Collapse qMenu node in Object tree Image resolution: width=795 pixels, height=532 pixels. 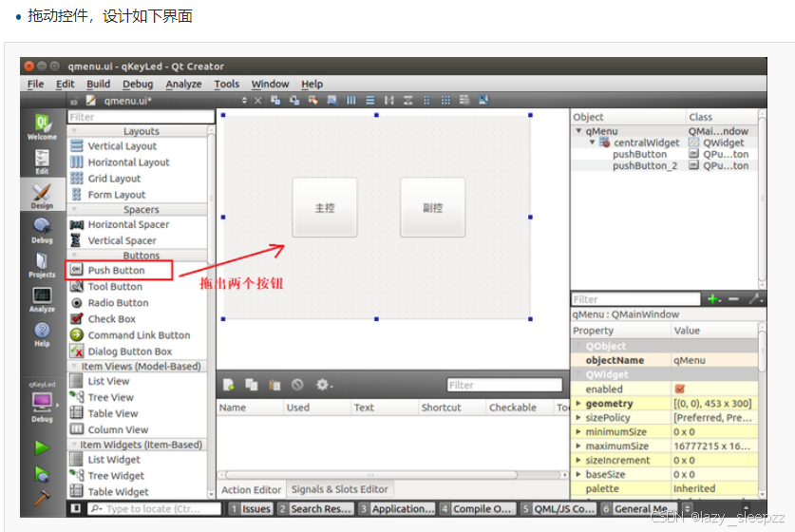click(x=578, y=131)
